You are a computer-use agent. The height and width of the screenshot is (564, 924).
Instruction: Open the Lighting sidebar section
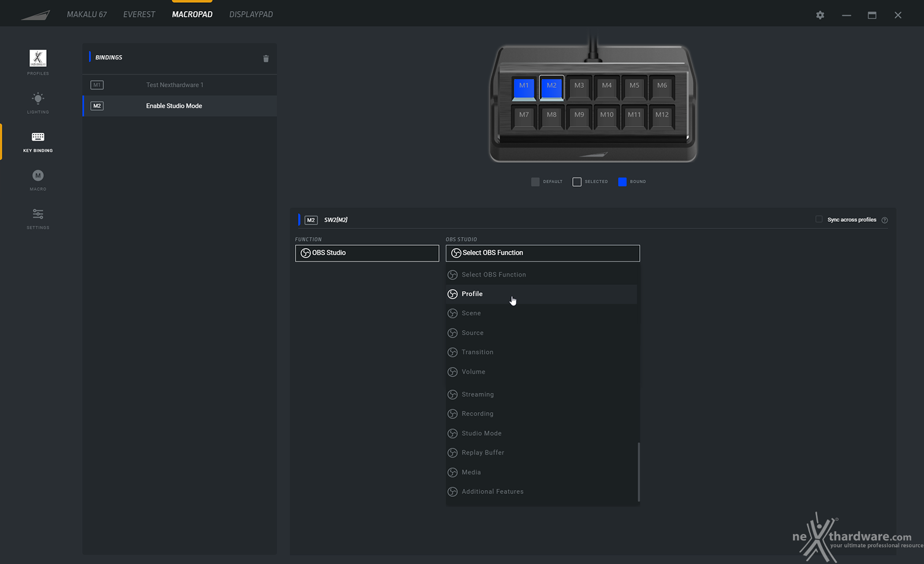click(x=38, y=102)
